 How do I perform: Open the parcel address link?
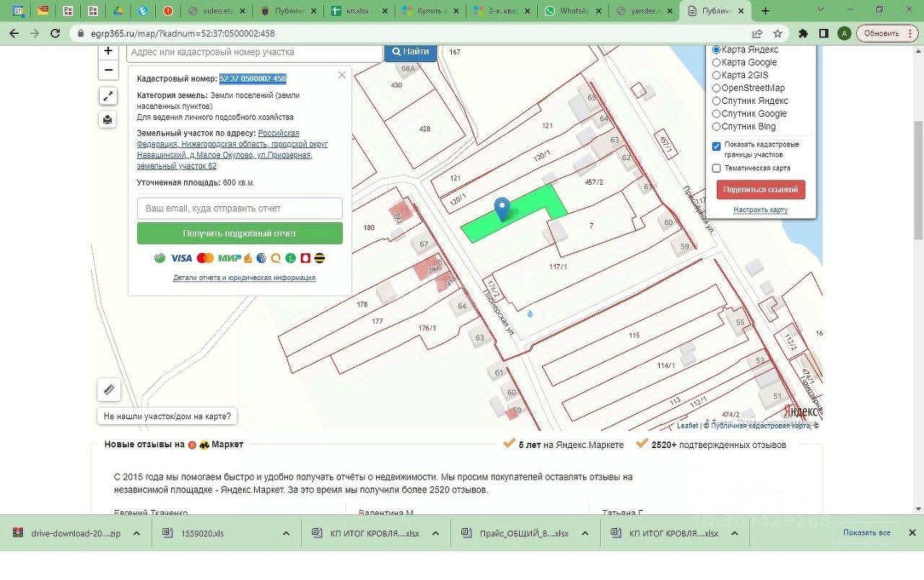click(x=232, y=149)
